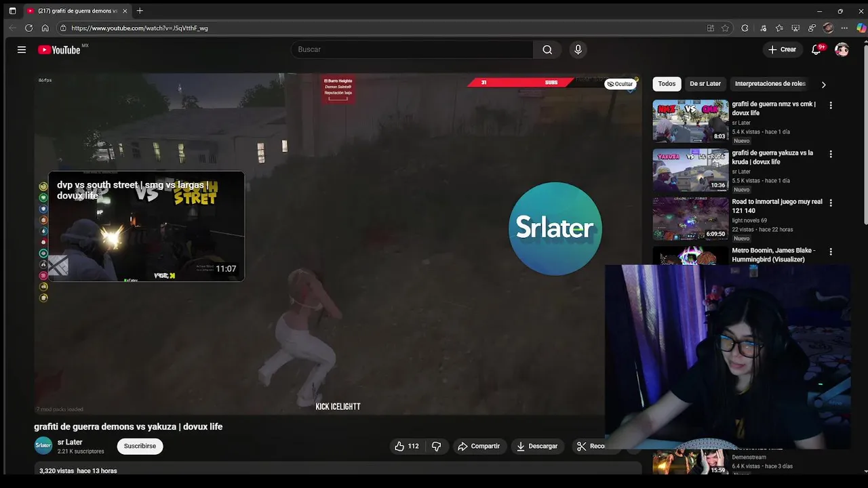Viewport: 868px width, 488px height.
Task: Focus the Buscar search field
Action: (412, 49)
